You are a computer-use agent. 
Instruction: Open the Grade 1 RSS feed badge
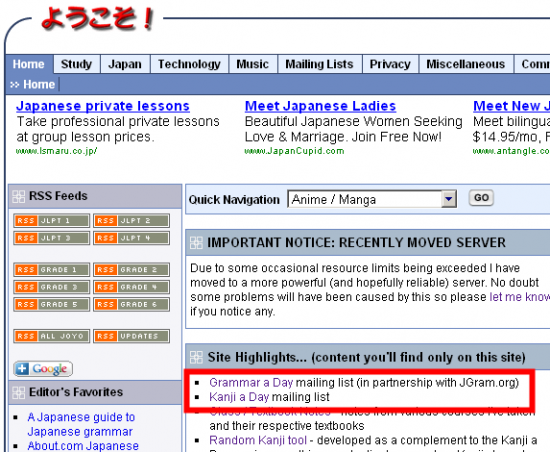52,270
